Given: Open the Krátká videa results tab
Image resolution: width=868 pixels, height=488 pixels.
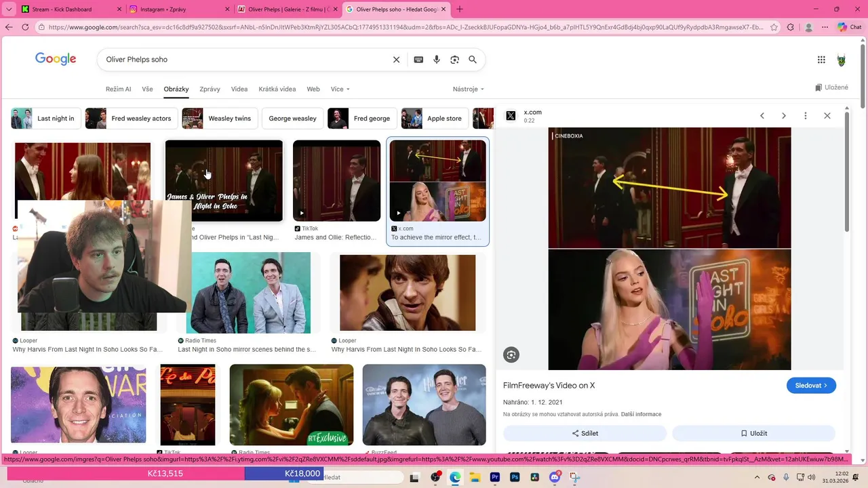Looking at the screenshot, I should pos(277,89).
